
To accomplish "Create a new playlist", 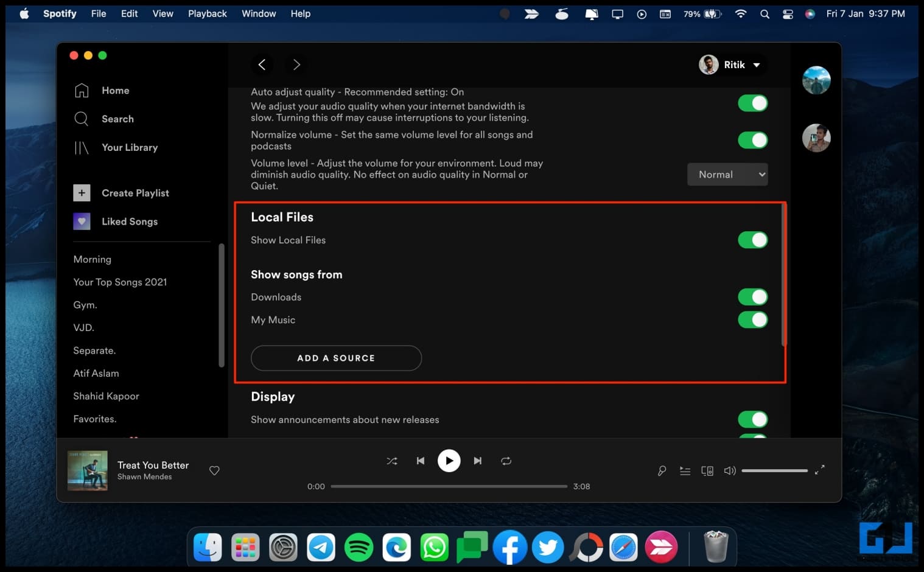I will tap(135, 193).
